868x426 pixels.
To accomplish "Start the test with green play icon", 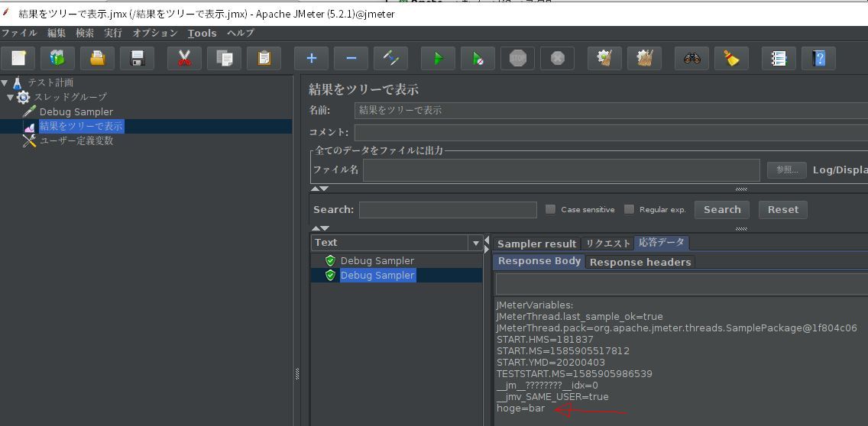I will pyautogui.click(x=438, y=58).
